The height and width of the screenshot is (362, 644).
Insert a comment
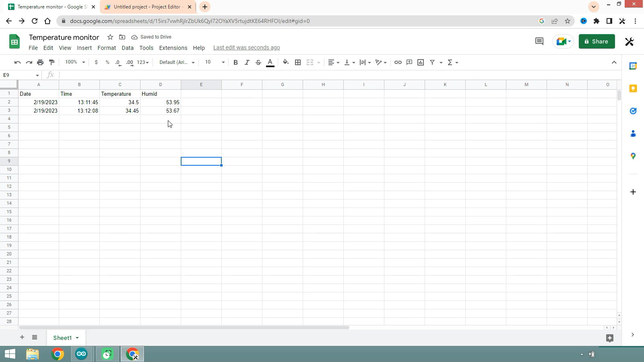409,62
